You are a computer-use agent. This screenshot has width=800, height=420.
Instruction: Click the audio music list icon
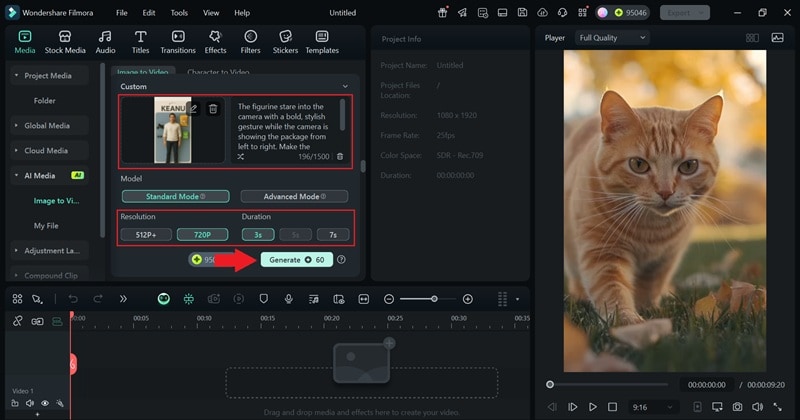(314, 299)
